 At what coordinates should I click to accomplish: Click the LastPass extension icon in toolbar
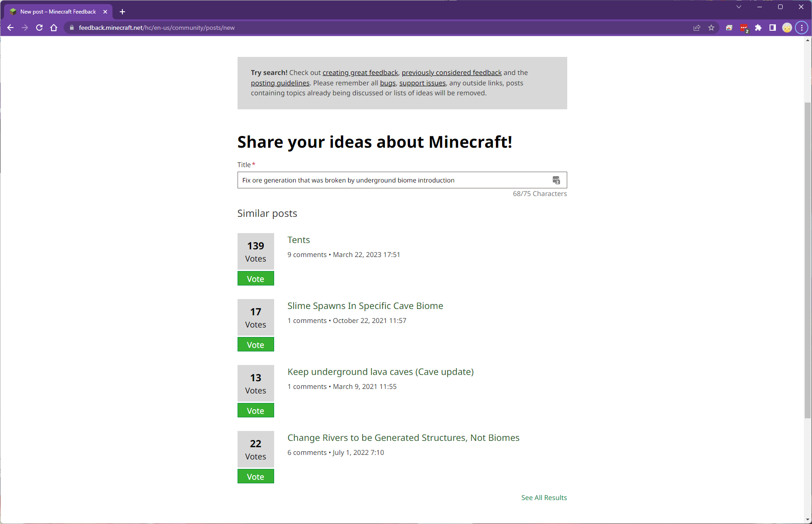[744, 28]
